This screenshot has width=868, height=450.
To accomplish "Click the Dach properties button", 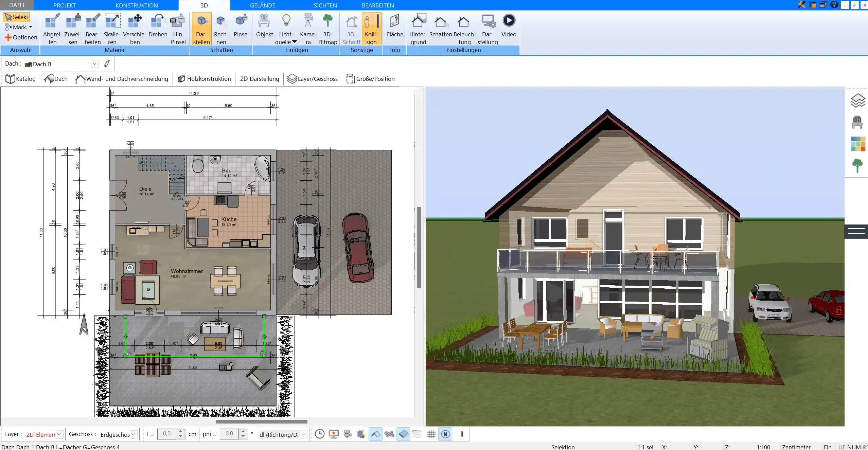I will [x=56, y=79].
